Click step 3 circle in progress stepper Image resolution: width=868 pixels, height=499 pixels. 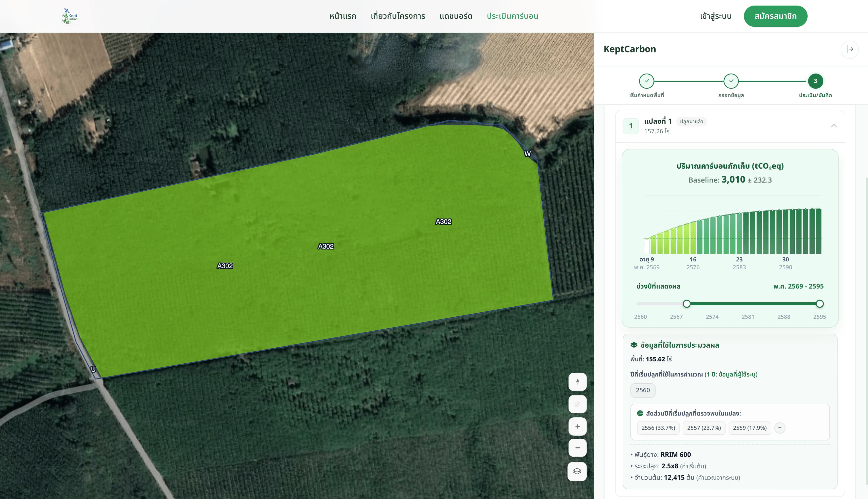815,81
